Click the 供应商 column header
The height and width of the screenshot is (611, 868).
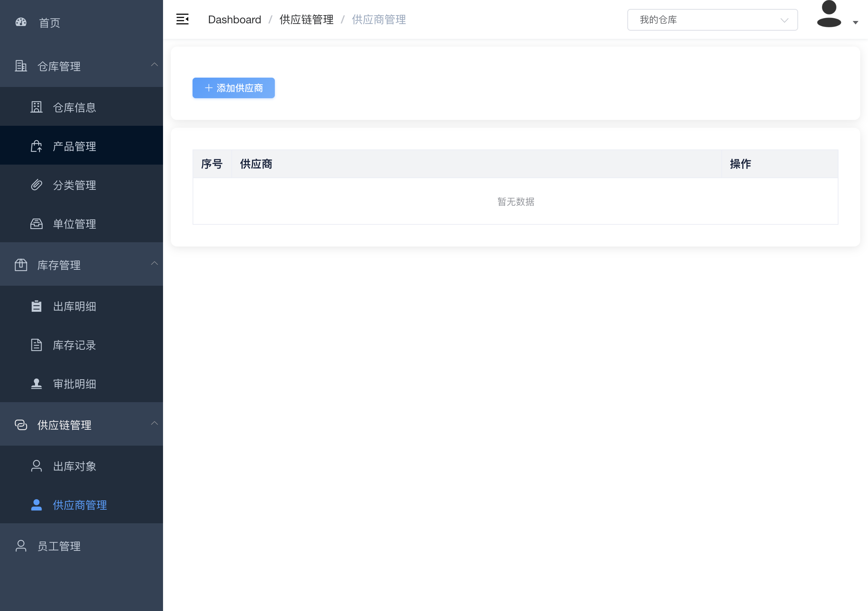(256, 164)
